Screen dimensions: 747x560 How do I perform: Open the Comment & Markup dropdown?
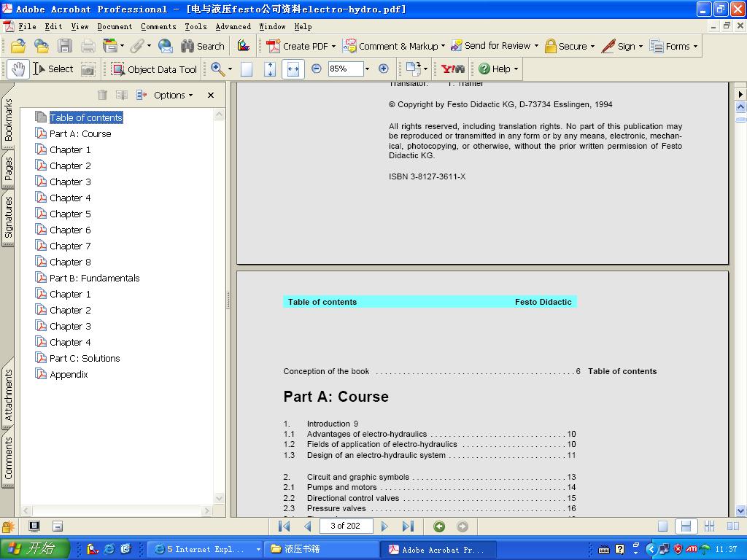point(394,46)
